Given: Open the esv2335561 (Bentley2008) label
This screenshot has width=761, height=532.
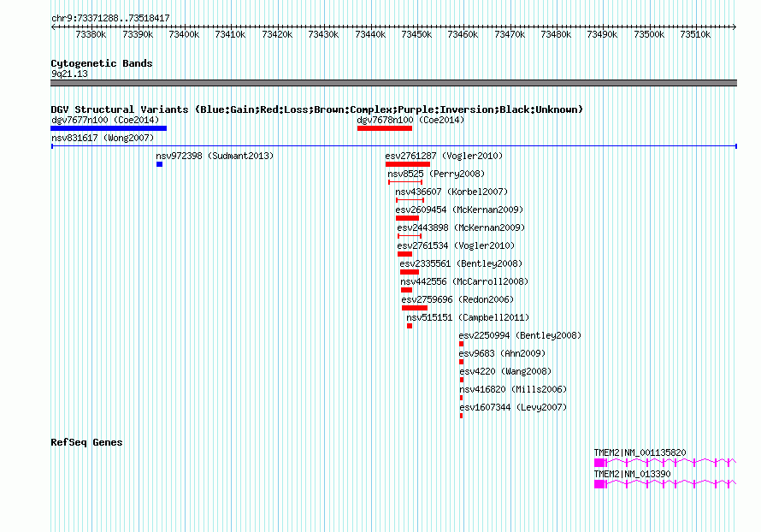Looking at the screenshot, I should click(x=461, y=263).
